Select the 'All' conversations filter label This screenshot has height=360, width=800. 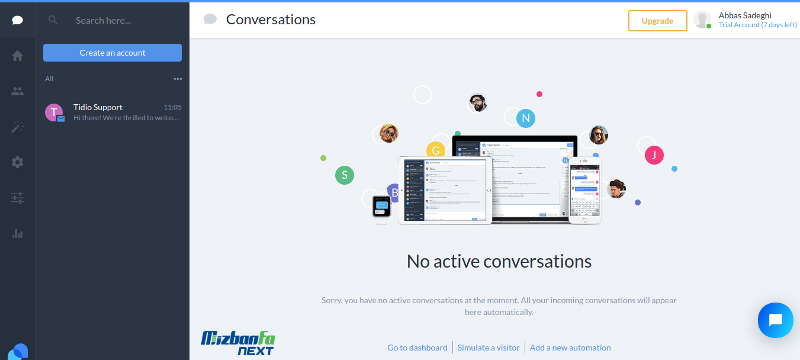[x=49, y=79]
